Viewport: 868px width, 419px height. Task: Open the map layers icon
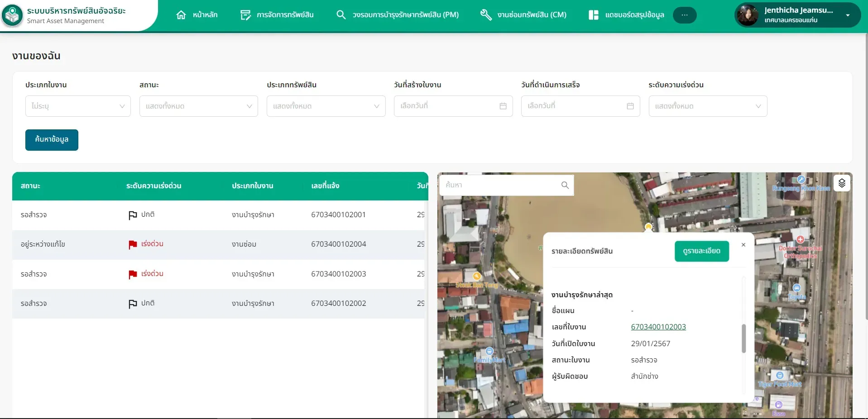click(x=842, y=183)
